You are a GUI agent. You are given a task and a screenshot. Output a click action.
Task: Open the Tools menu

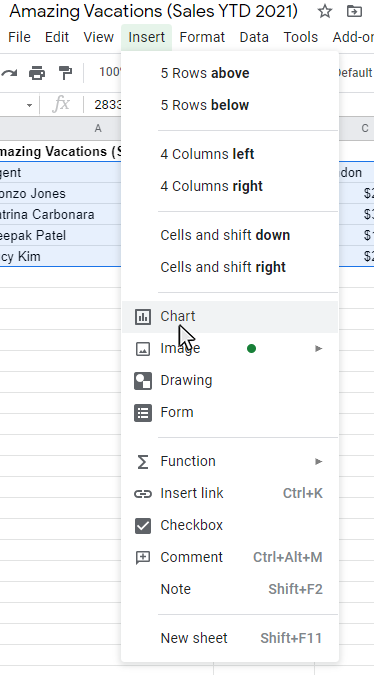click(x=300, y=37)
